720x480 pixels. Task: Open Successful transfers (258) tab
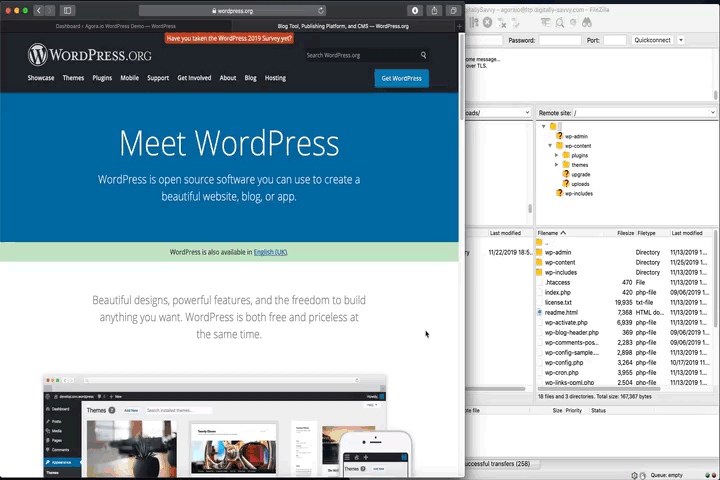(x=498, y=464)
